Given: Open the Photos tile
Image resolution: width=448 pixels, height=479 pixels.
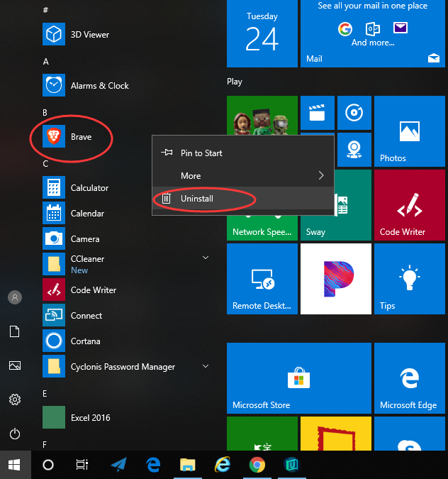Looking at the screenshot, I should pos(410,131).
